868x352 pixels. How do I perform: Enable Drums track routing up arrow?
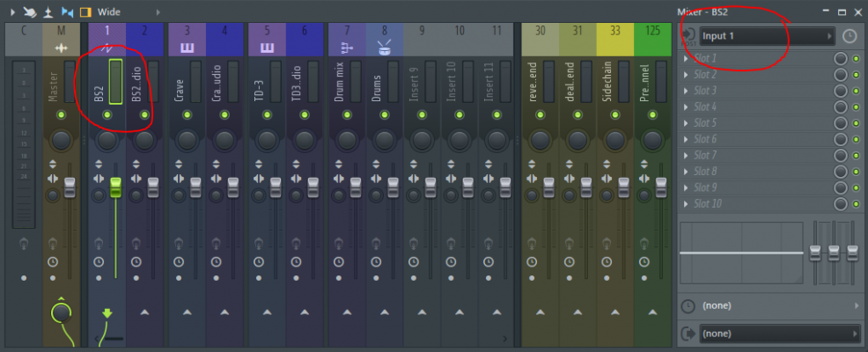384,312
